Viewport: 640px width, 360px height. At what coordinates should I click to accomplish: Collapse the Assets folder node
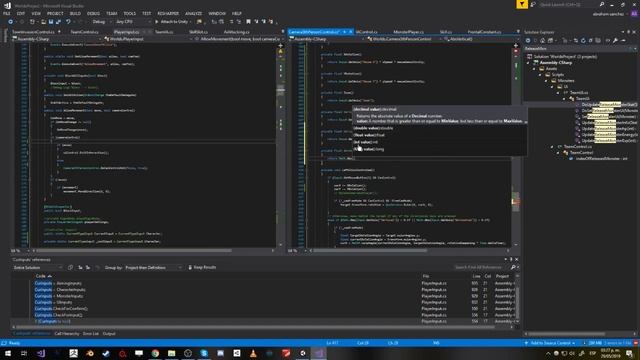click(534, 69)
